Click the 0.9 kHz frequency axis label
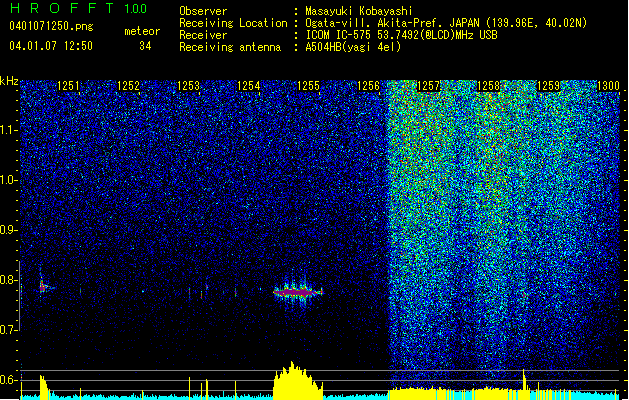 pos(9,230)
